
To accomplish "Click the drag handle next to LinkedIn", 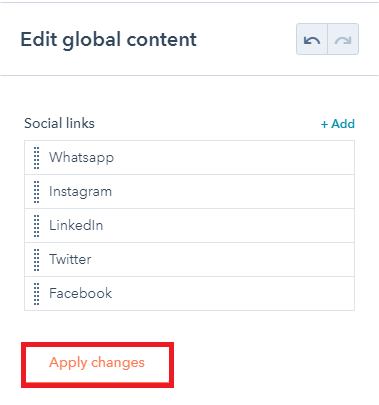I will click(37, 226).
